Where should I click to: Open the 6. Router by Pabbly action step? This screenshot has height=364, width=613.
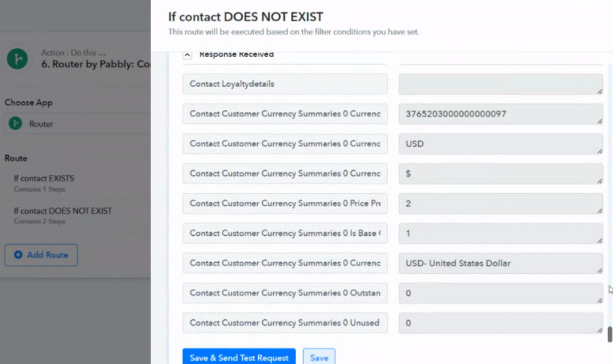(91, 65)
